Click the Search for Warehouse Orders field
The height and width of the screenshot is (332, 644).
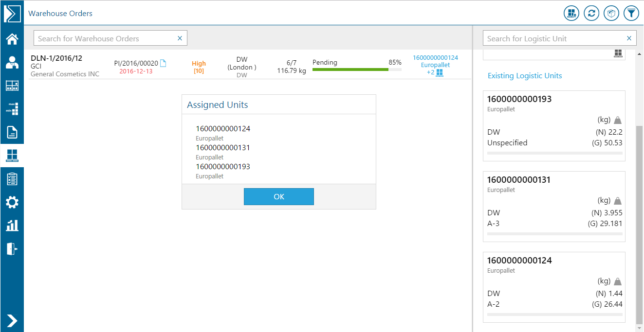(x=105, y=38)
